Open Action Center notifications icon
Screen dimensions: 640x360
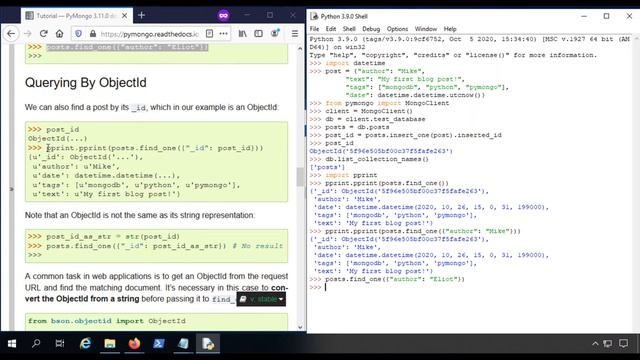(623, 344)
